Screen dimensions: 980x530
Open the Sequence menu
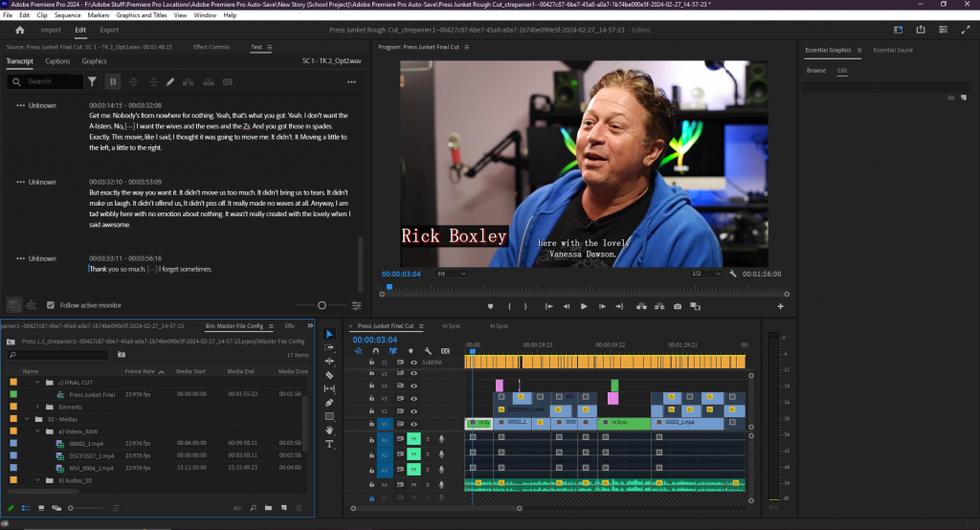67,15
